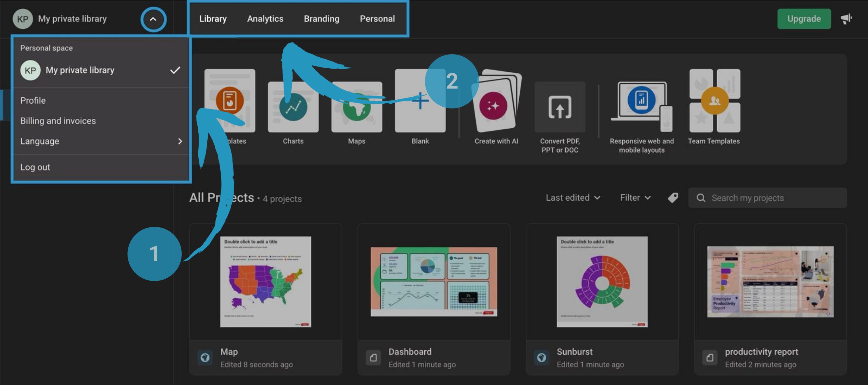Click the Upgrade button
This screenshot has height=385, width=868.
(x=804, y=18)
